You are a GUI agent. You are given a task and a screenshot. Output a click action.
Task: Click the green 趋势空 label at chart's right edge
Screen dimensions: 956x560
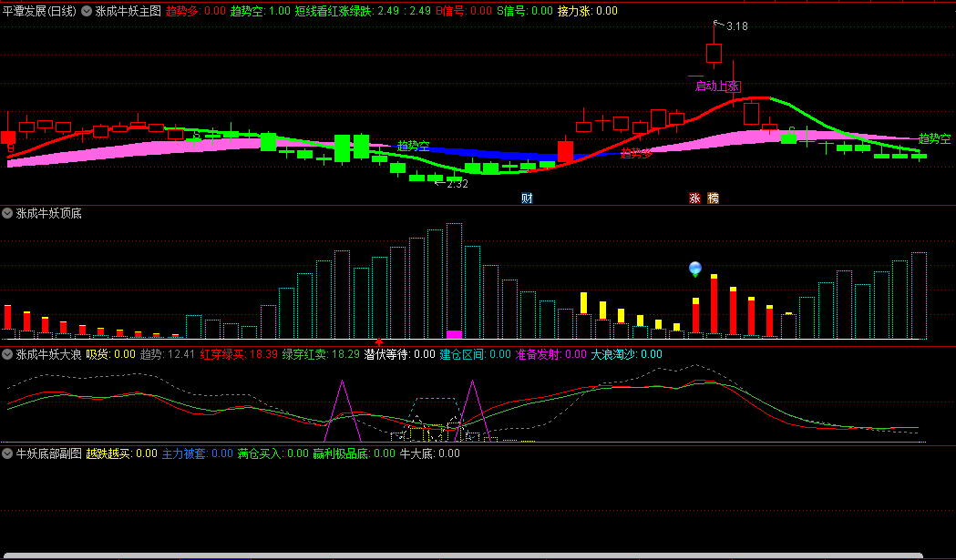point(934,139)
